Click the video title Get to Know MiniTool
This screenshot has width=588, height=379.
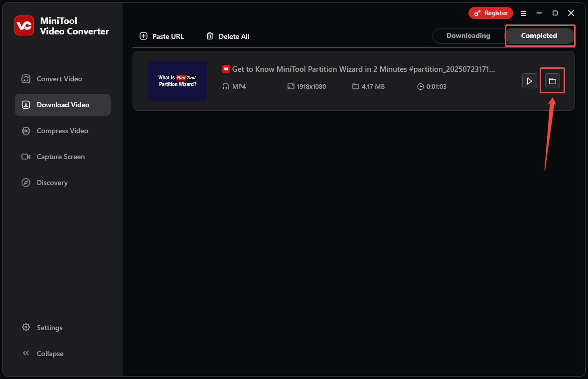click(363, 69)
